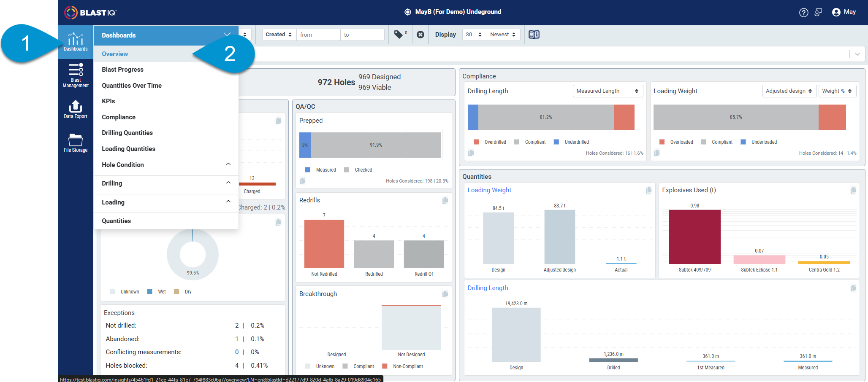868x382 pixels.
Task: Toggle the Measured legend in Prepped chart
Action: [x=320, y=170]
